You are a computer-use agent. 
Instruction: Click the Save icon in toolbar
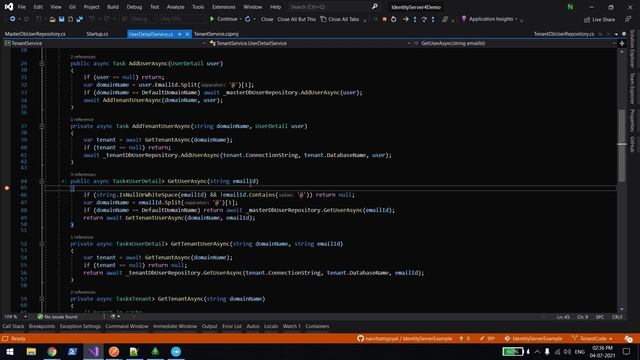(x=61, y=19)
